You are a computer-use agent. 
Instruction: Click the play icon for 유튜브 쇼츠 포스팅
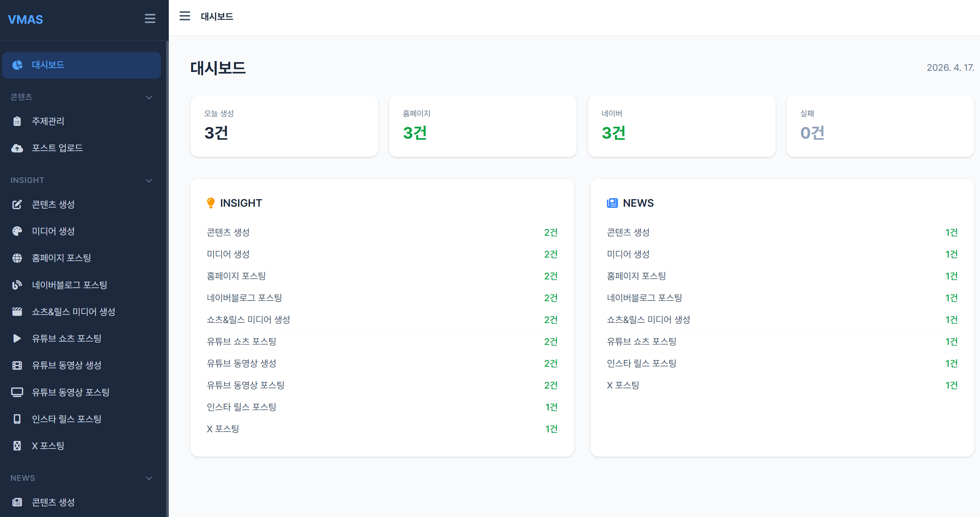17,339
